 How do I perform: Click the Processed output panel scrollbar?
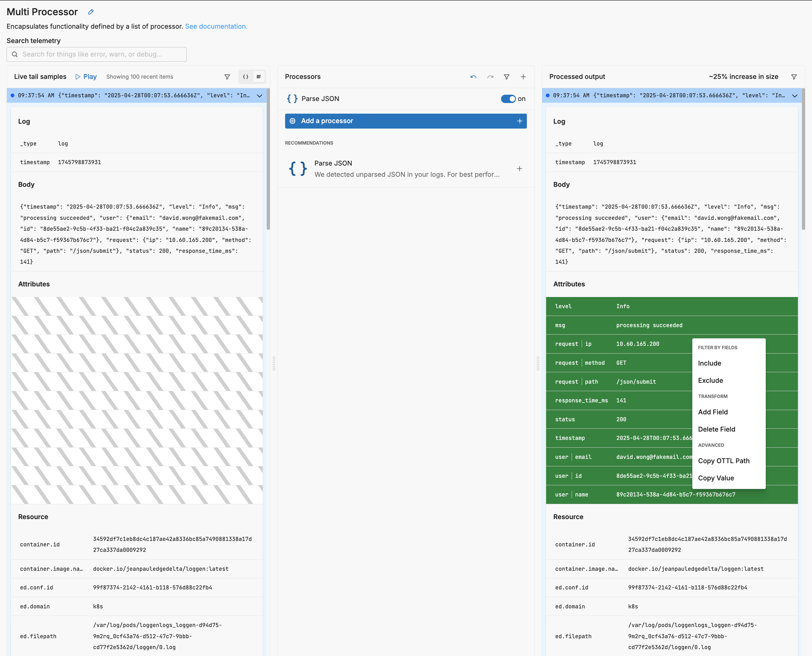coord(803,159)
